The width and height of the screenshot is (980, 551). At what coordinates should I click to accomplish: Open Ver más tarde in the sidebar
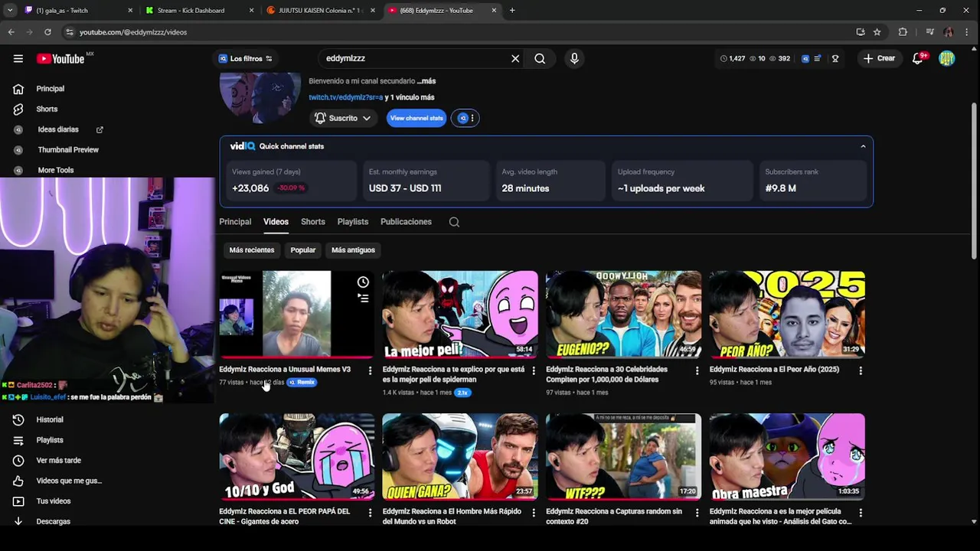click(59, 460)
